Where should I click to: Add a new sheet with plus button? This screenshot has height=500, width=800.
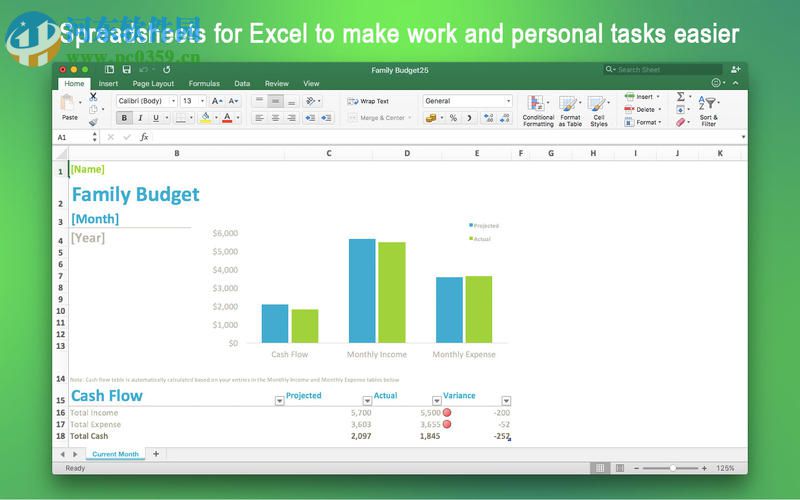point(156,454)
